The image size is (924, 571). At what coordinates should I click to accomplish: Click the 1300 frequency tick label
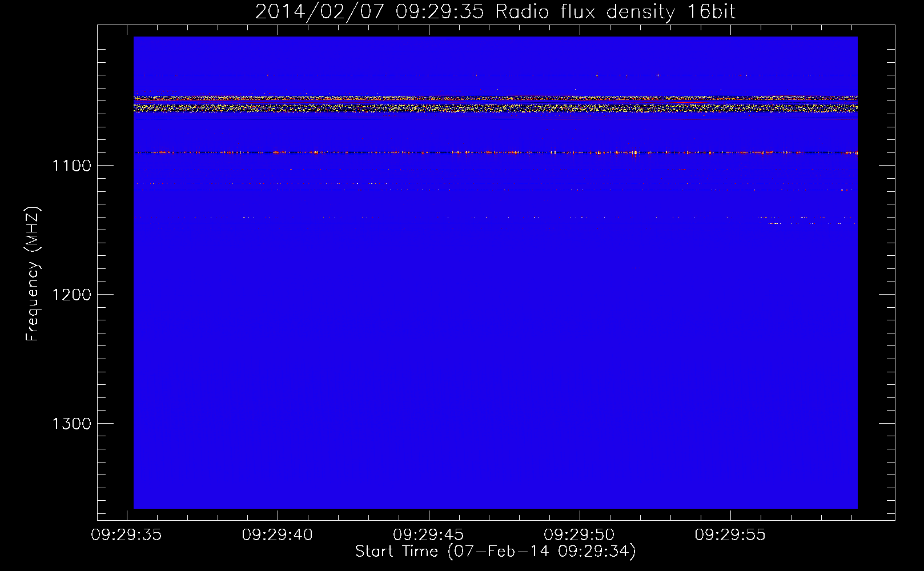click(x=71, y=424)
